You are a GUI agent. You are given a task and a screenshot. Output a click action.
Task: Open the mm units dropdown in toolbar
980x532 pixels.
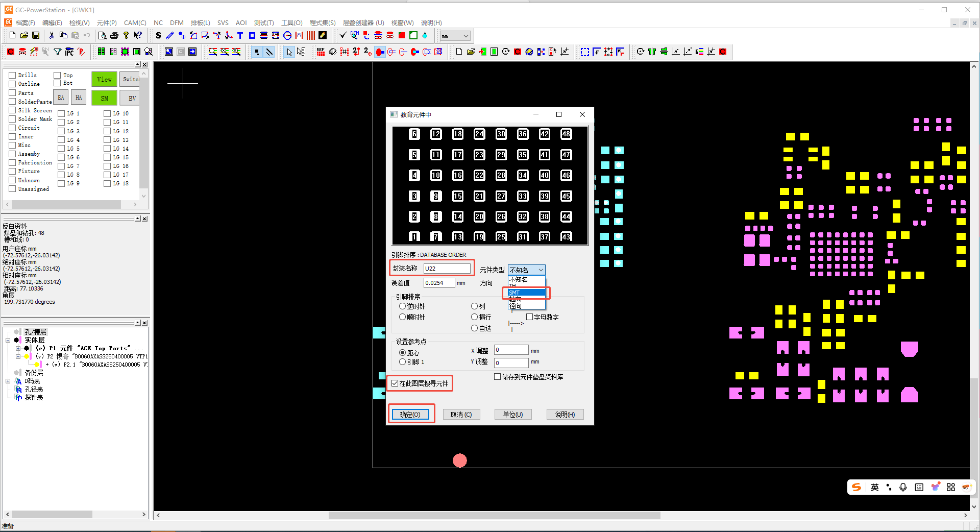465,36
